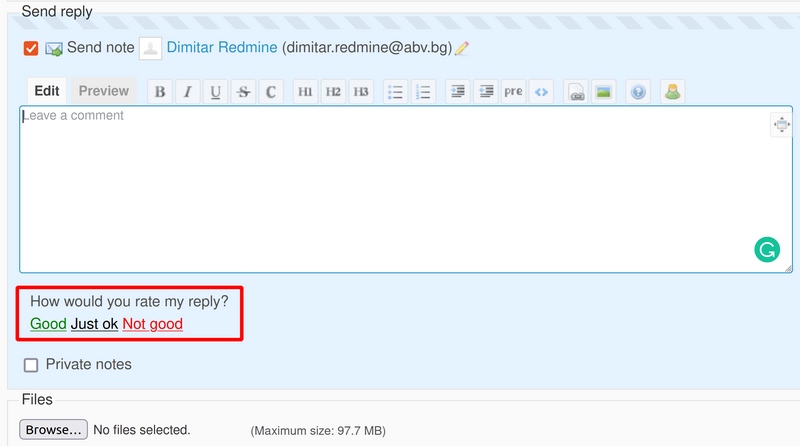Open the Dimitar Redmine contact link

(222, 47)
